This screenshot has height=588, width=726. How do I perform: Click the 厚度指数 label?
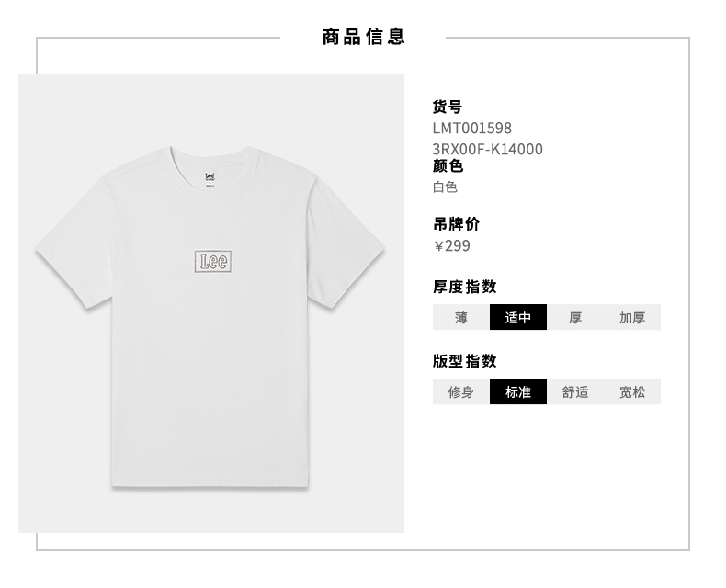[465, 287]
